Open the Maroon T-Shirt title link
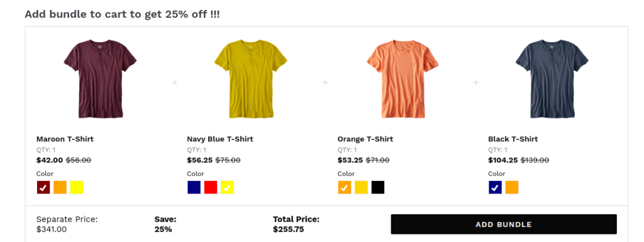The image size is (644, 242). [65, 139]
